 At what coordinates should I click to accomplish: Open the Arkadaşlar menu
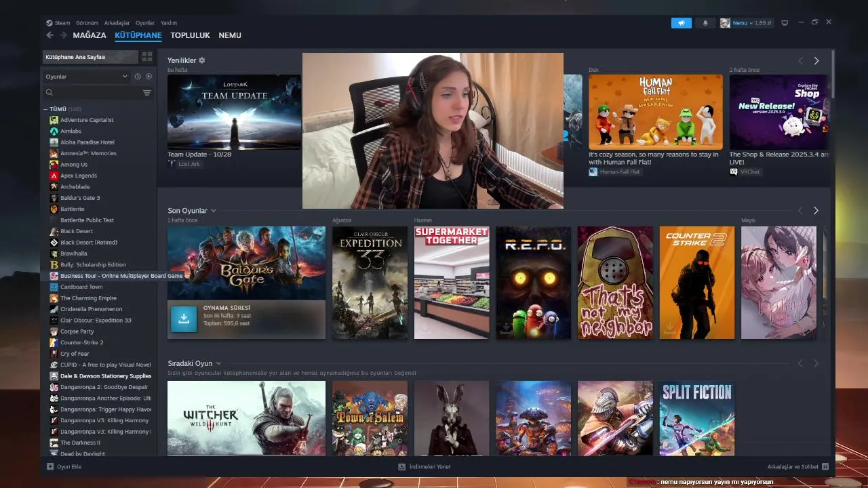(117, 22)
